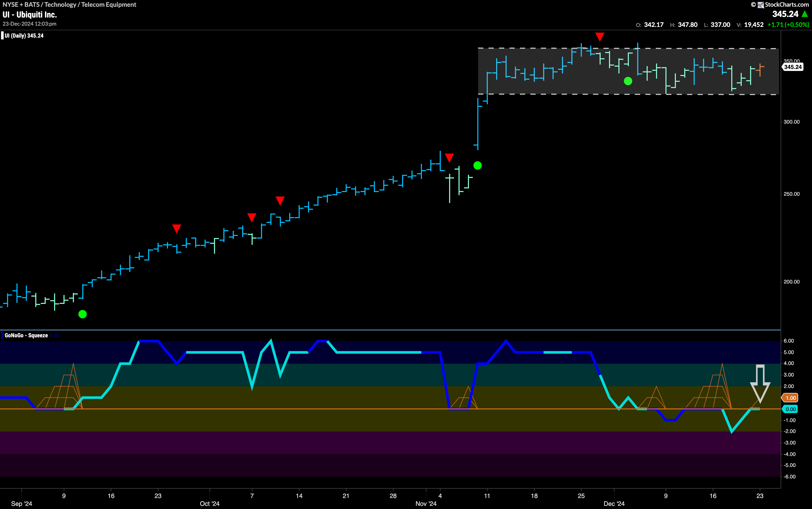Click the '23-Dec-2024 12:03:pm' timestamp
Viewport: 812px width, 509px height.
29,24
